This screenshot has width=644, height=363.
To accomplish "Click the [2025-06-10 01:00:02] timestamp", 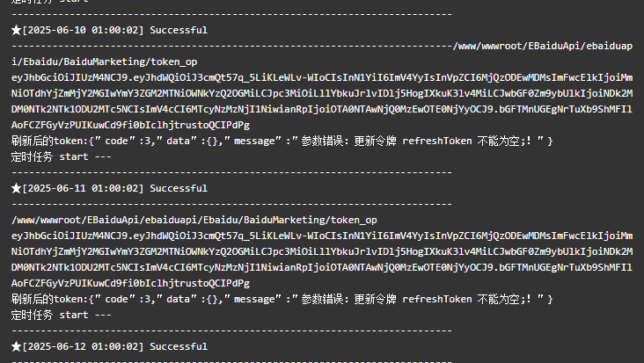I will [84, 30].
